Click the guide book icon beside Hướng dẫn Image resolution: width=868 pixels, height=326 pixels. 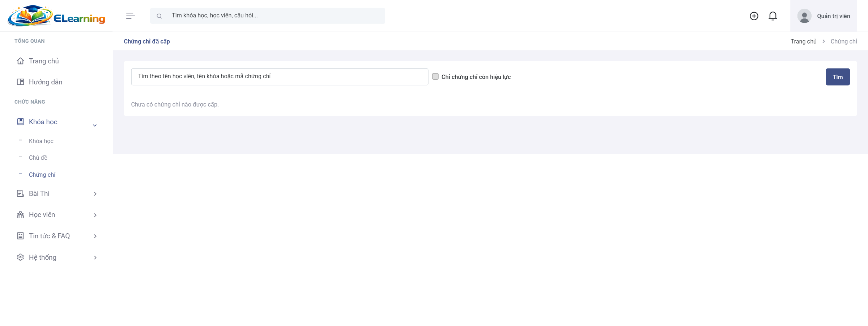pyautogui.click(x=21, y=82)
